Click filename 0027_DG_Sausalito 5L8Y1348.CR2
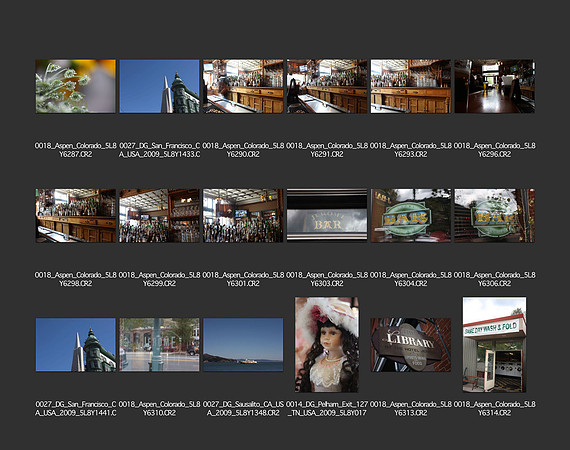 (x=243, y=409)
